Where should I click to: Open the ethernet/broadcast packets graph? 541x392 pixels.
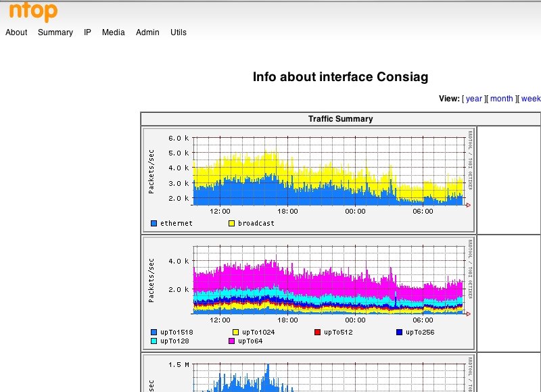tap(308, 179)
